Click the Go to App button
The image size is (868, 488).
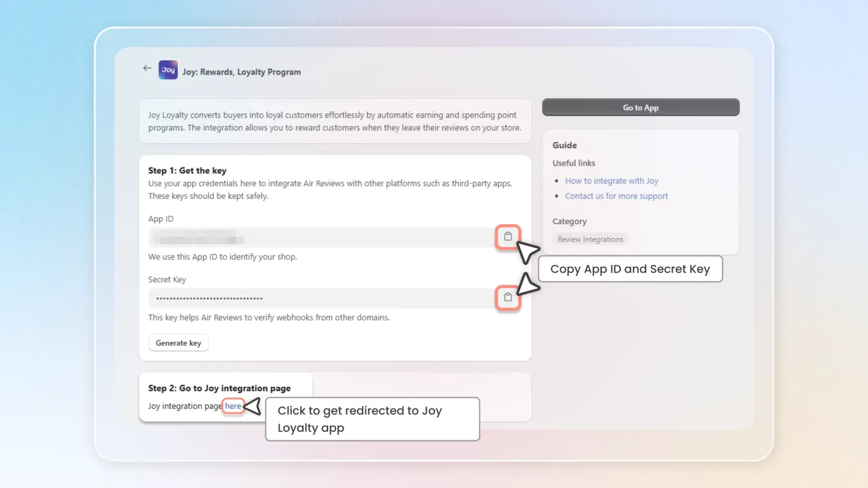[641, 107]
